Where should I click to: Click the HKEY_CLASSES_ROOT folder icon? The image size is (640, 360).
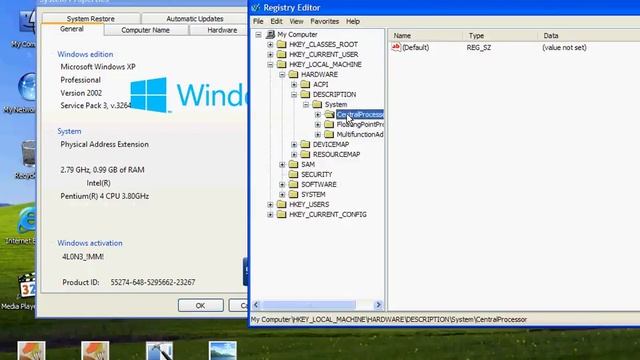(282, 44)
